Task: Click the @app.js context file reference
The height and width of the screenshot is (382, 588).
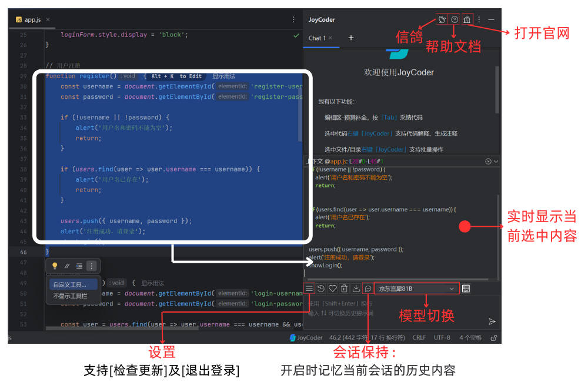Action: (336, 161)
